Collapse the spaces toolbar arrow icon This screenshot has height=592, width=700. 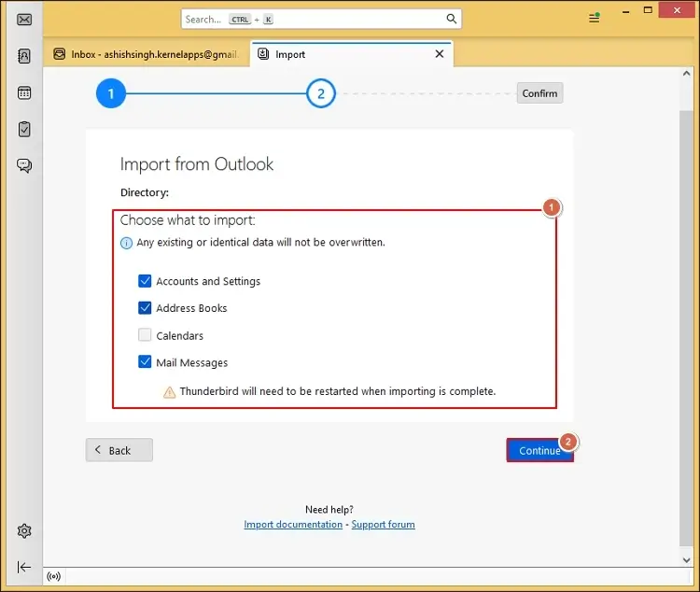tap(23, 567)
